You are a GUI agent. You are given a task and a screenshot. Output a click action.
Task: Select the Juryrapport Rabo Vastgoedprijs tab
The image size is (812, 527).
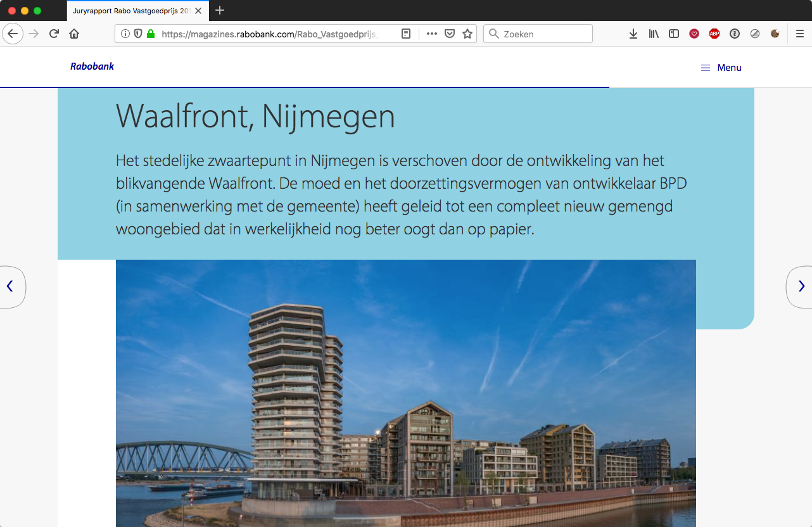131,11
